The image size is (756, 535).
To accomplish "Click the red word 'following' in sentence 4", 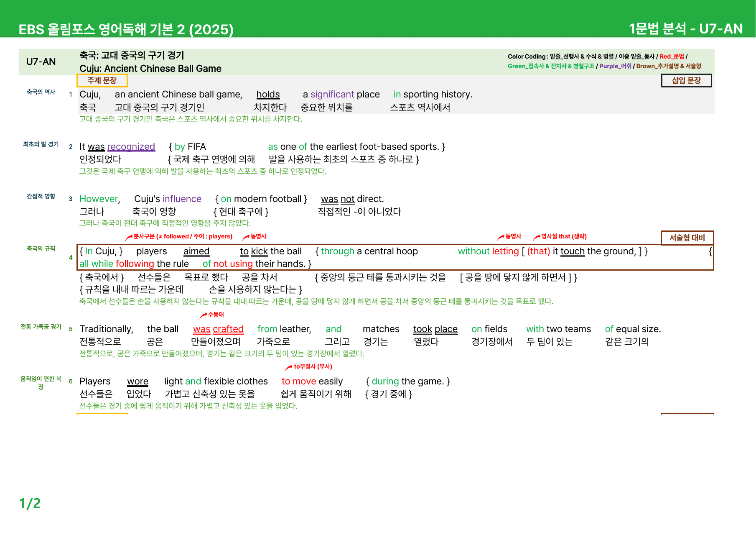I will [x=135, y=264].
